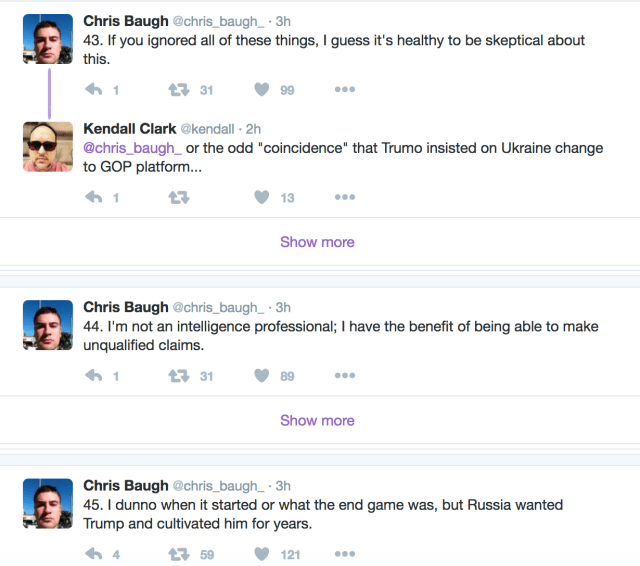Screen dimensions: 640x566
Task: Show more replies under tweet 44
Action: tap(317, 420)
